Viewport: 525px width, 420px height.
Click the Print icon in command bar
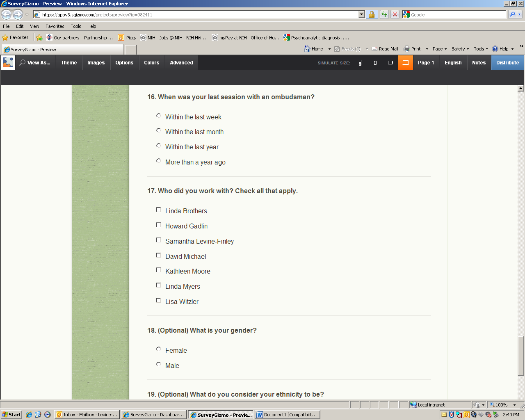click(407, 49)
